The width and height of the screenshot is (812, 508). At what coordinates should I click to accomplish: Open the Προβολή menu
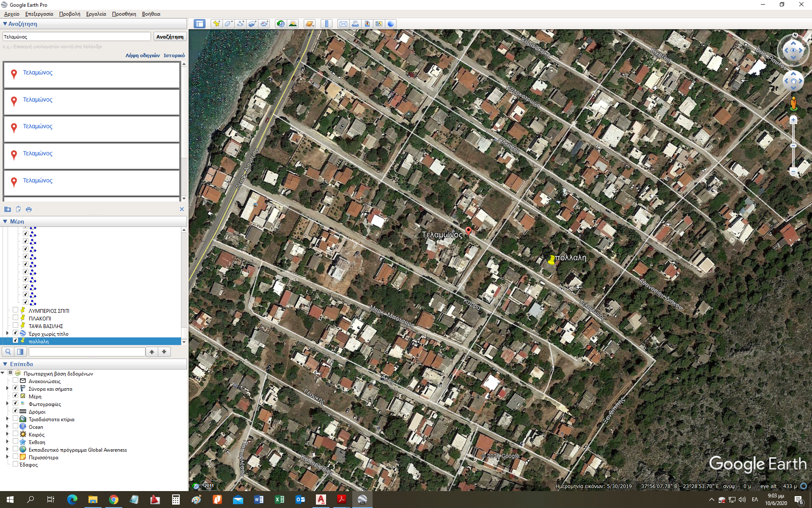69,14
